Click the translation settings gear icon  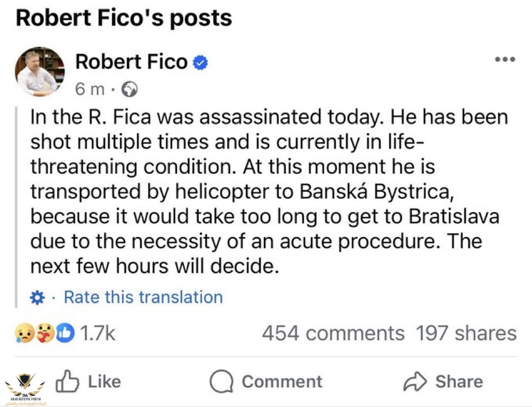38,297
